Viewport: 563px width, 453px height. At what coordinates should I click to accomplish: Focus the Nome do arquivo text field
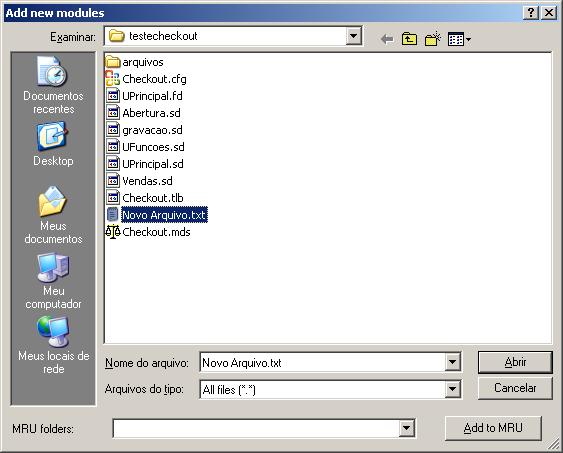point(322,363)
